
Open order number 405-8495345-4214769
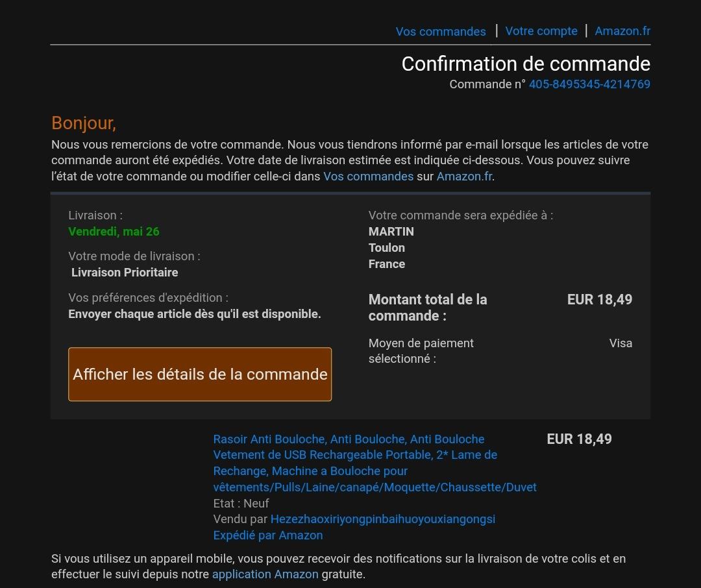click(589, 84)
